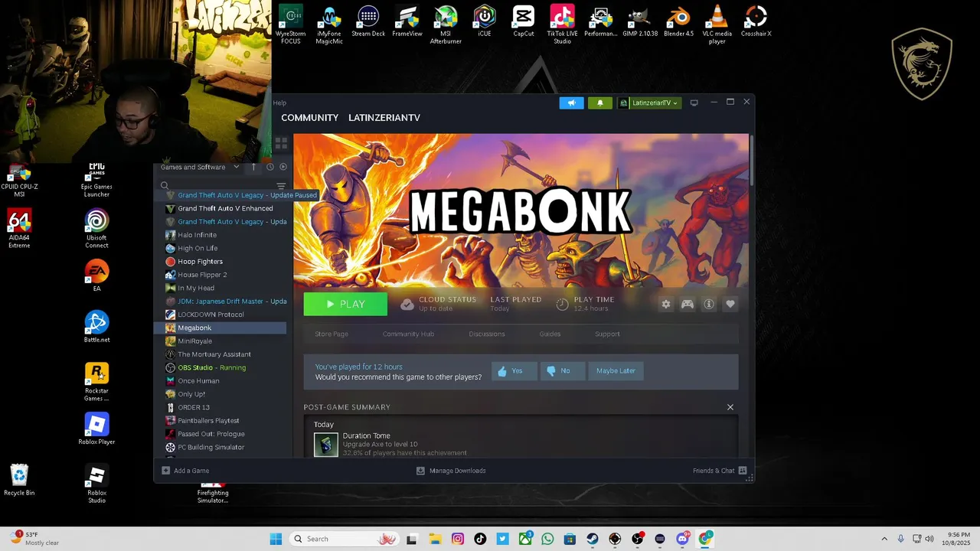
Task: Select House Flipper 2 in library
Action: (220, 275)
